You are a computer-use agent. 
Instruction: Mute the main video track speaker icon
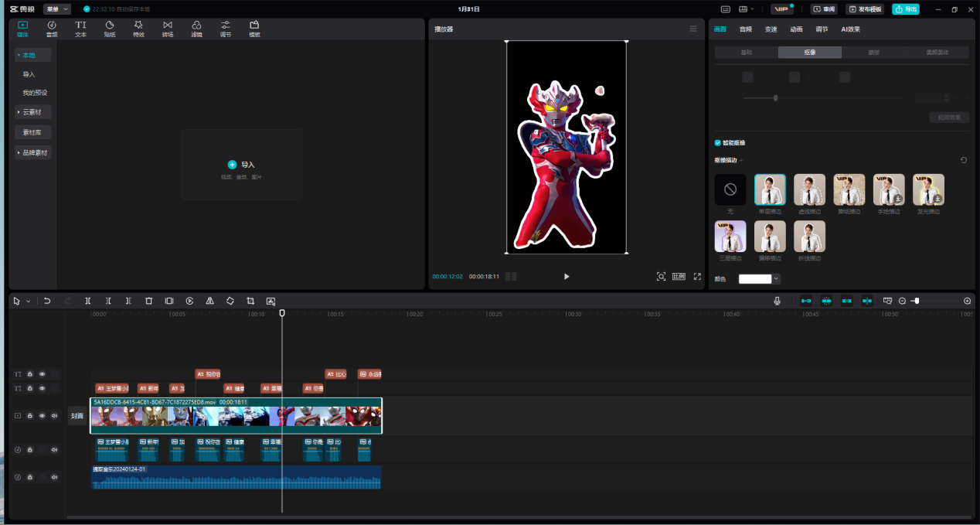pyautogui.click(x=54, y=416)
